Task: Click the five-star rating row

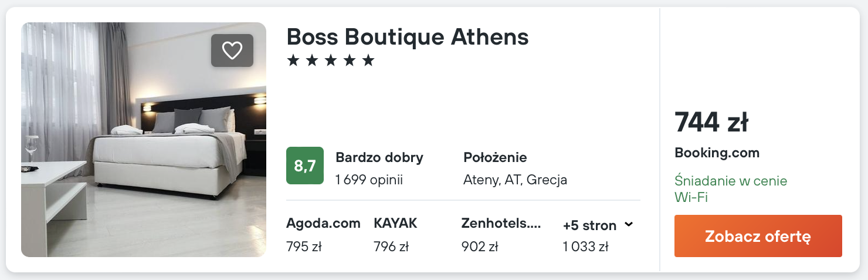Action: pyautogui.click(x=330, y=60)
